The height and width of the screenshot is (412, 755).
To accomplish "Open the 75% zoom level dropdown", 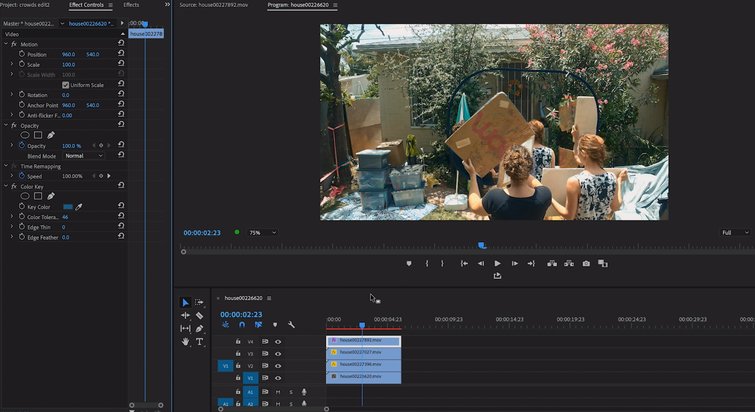I will 262,232.
